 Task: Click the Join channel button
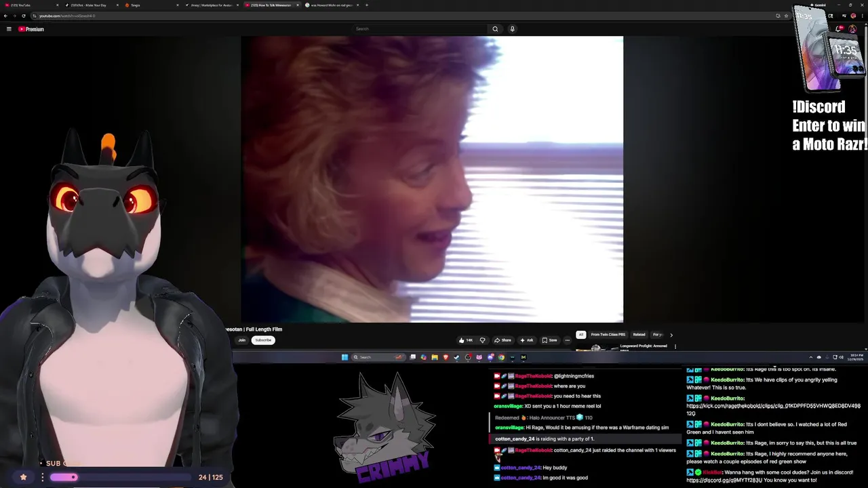pos(241,340)
